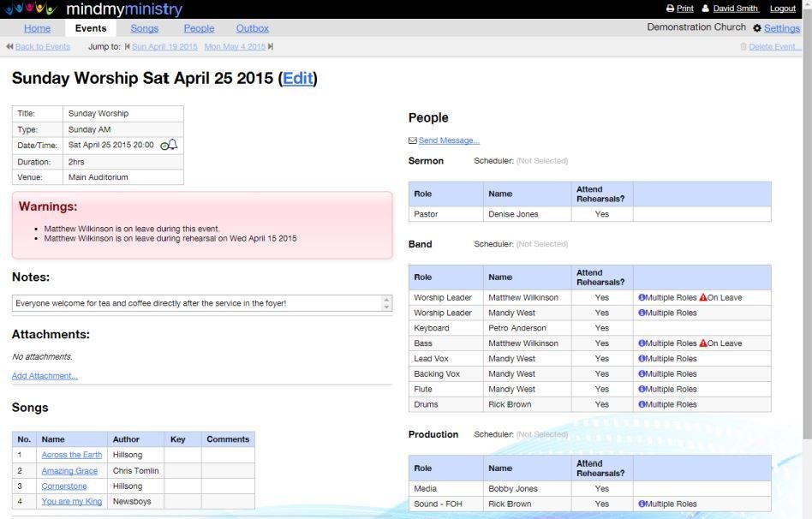
Task: Click the Delete Event link
Action: 774,46
